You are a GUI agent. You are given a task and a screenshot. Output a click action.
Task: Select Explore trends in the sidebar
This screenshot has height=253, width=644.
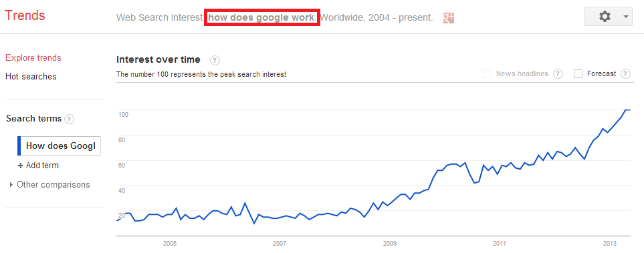coord(33,58)
